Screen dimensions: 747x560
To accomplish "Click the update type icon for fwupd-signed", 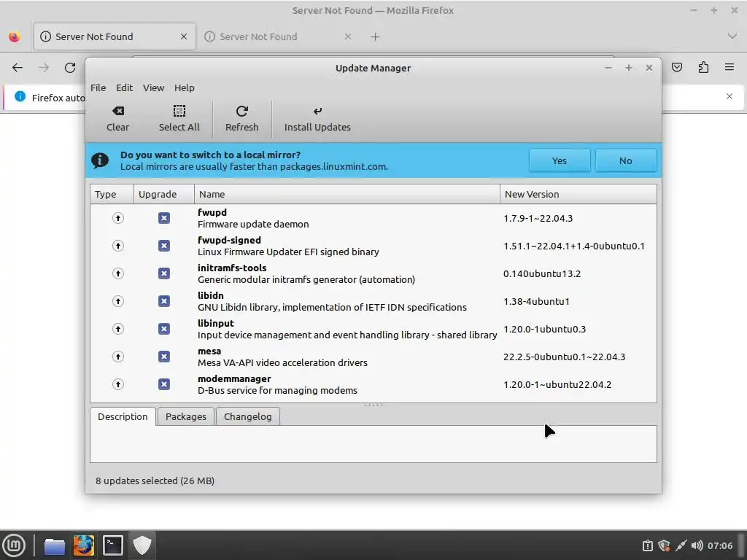I will pos(118,246).
